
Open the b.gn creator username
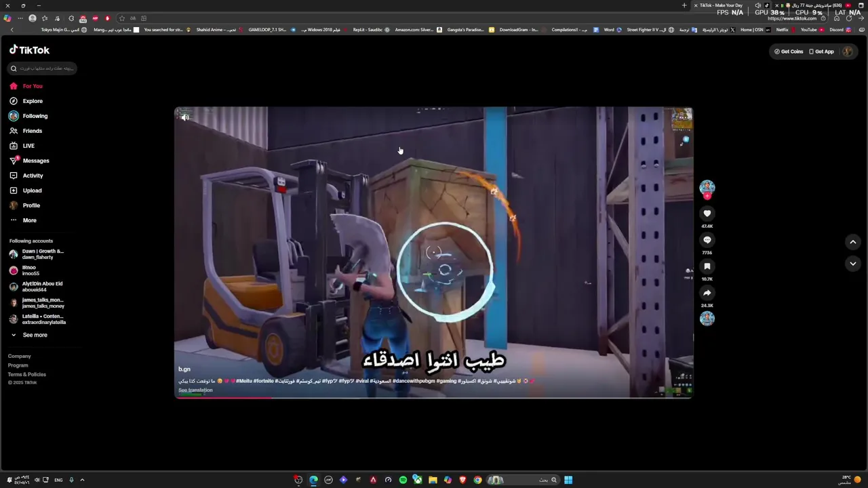click(x=184, y=369)
